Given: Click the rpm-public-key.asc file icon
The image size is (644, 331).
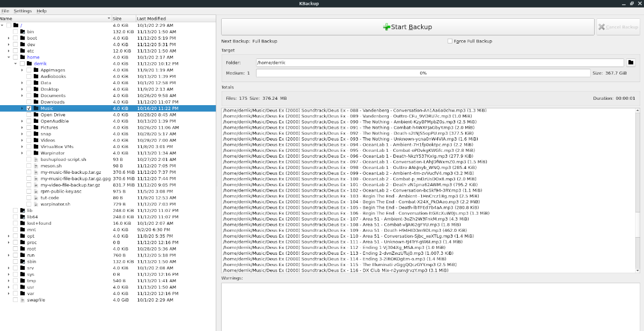Looking at the screenshot, I should pos(36,192).
